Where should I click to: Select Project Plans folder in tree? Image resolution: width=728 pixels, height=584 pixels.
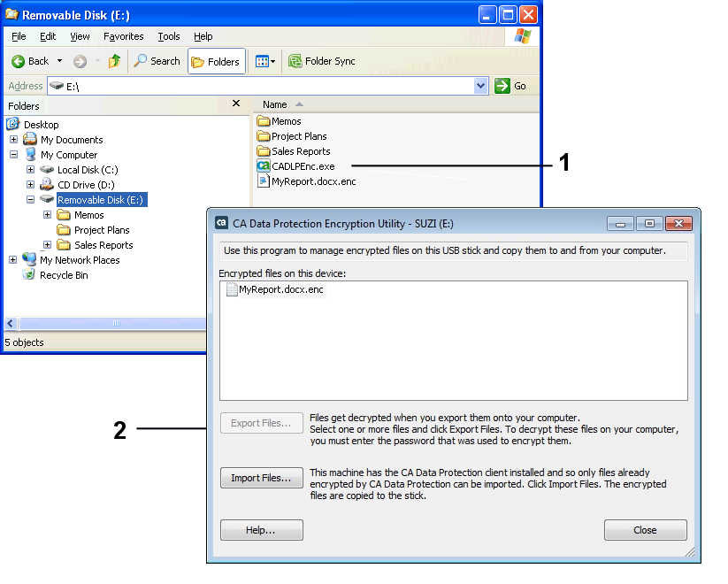pyautogui.click(x=102, y=230)
